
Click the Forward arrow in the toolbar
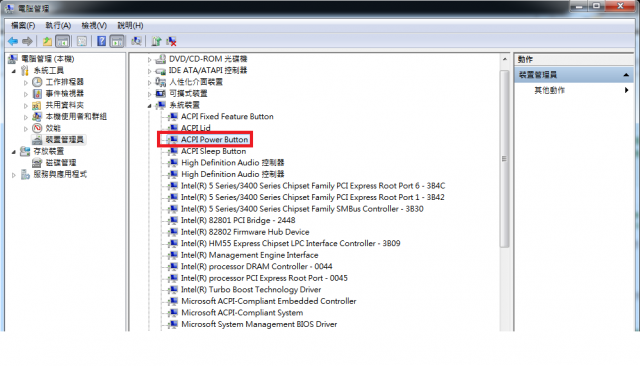[27, 41]
